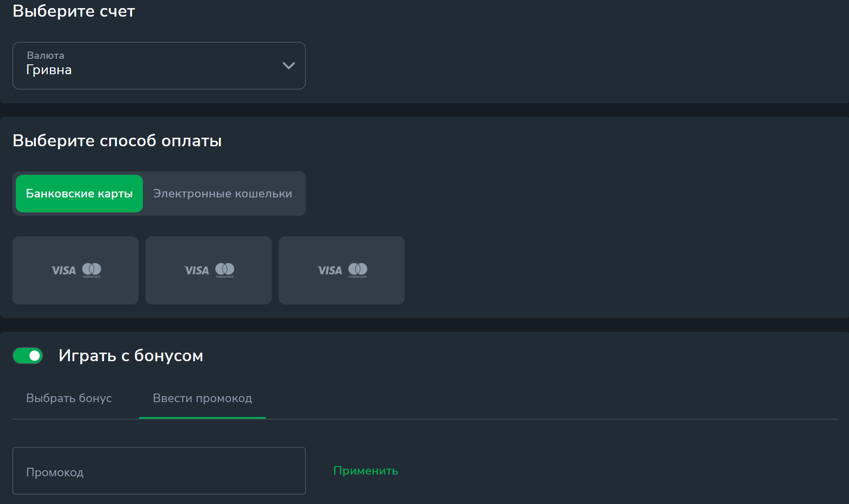Choose the first Visa Mastercard payment card
Viewport: 849px width, 504px height.
76,270
